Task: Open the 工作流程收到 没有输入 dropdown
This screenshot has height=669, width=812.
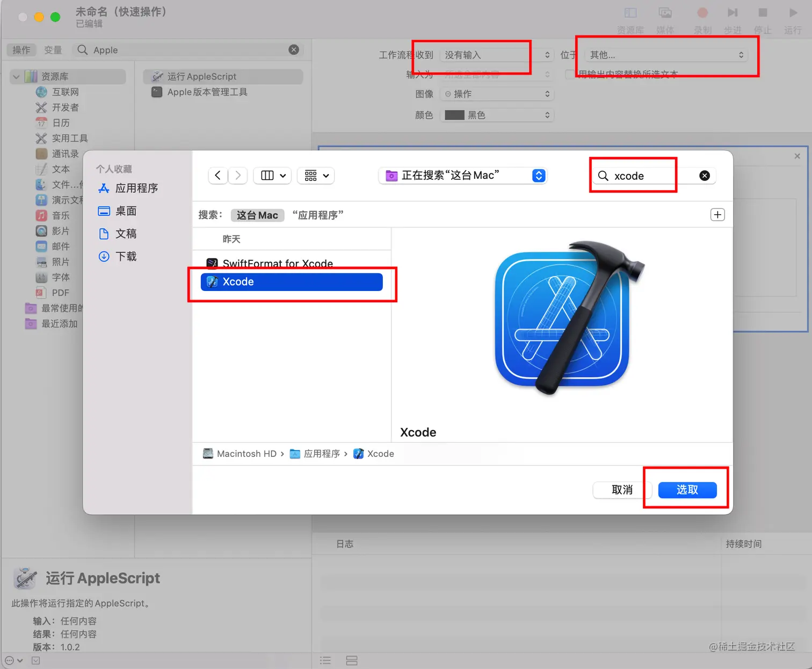Action: coord(497,55)
